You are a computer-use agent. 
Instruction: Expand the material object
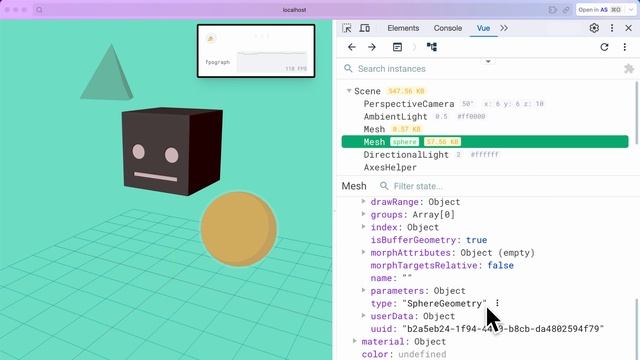354,341
